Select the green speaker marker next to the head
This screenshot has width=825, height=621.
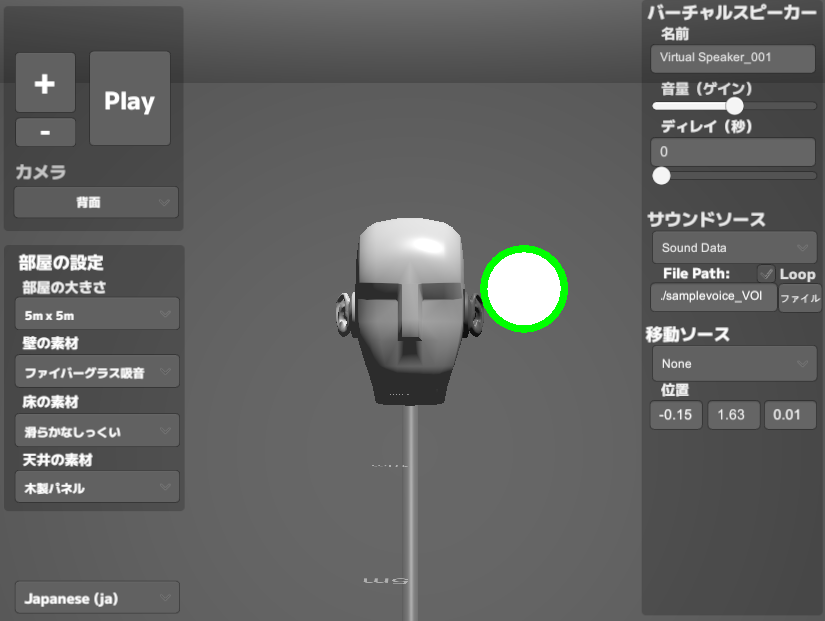pyautogui.click(x=524, y=287)
